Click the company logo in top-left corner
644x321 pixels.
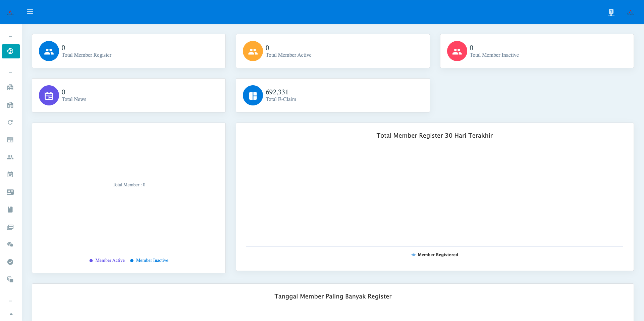pos(10,12)
